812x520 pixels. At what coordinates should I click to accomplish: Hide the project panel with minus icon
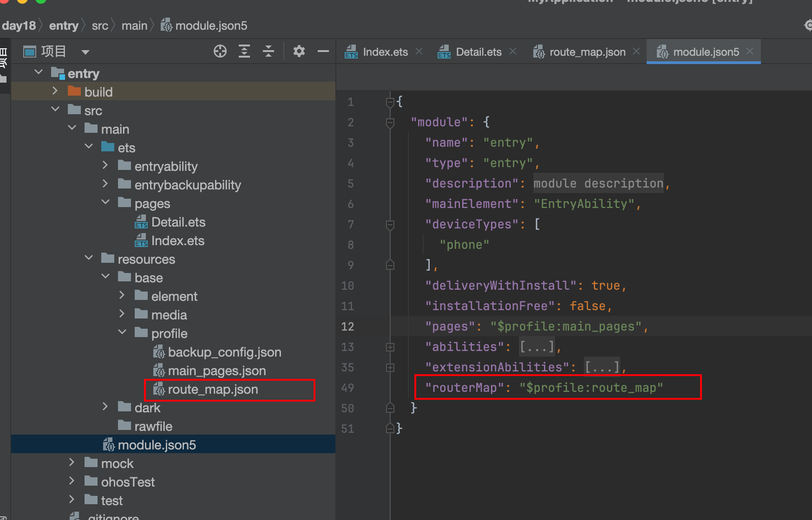[323, 51]
